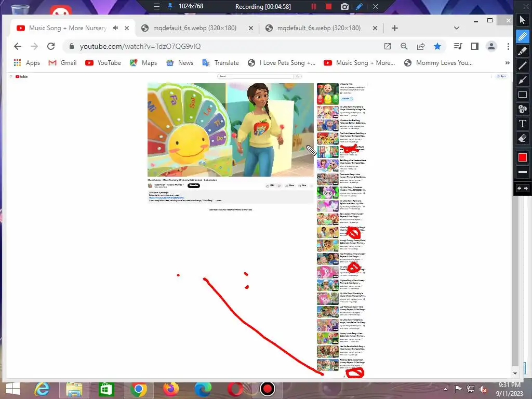532x399 pixels.
Task: Open a new browser tab
Action: pos(395,28)
